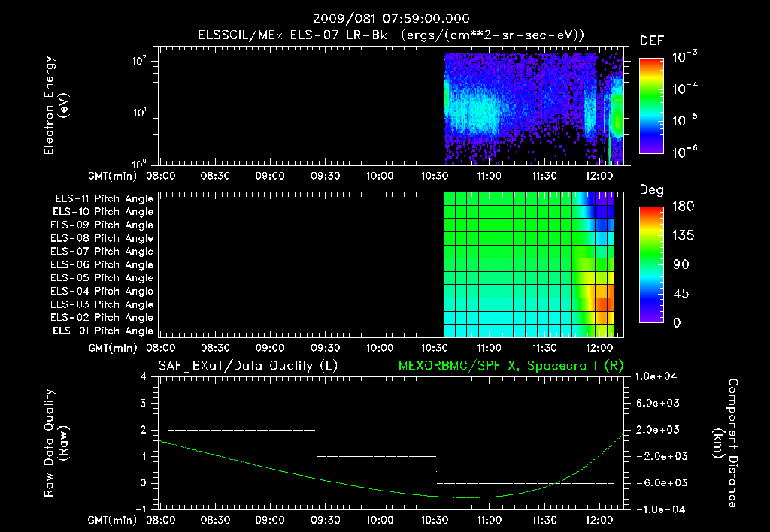Viewport: 770px width, 532px height.
Task: Click the 1.0e+04 right-axis value
Action: [656, 376]
